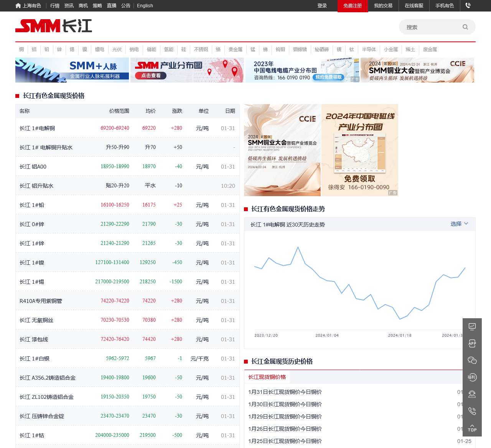
Task: Select the 长江现货铜价格 tab
Action: pos(267,377)
